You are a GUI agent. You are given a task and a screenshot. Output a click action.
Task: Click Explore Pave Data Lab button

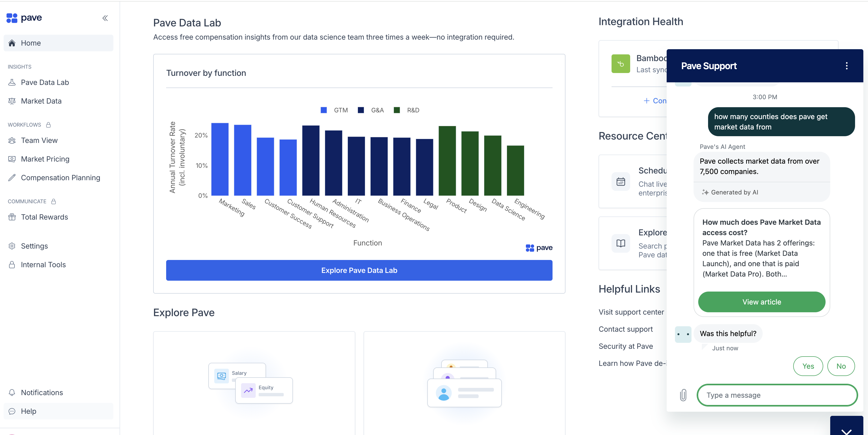(359, 270)
